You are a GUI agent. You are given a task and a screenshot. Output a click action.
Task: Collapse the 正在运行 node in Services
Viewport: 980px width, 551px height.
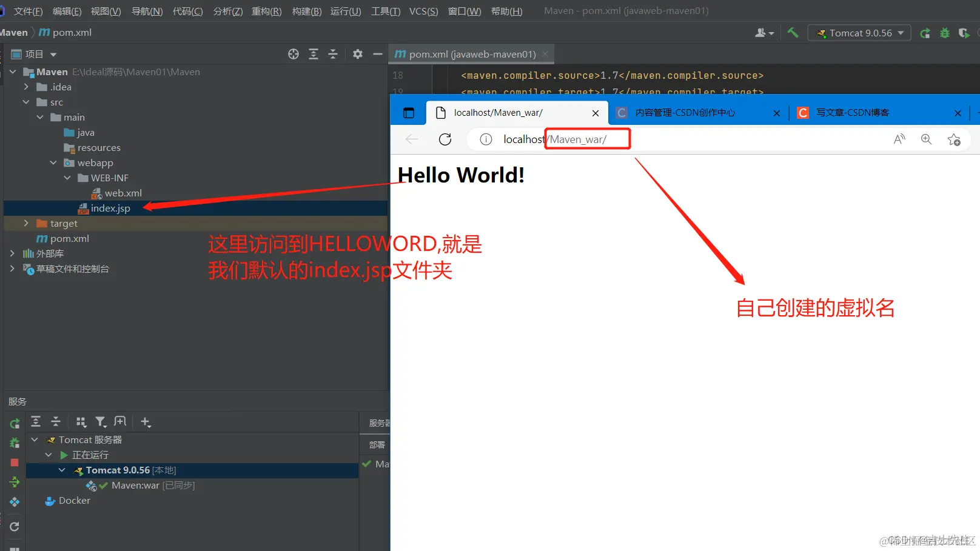[49, 455]
